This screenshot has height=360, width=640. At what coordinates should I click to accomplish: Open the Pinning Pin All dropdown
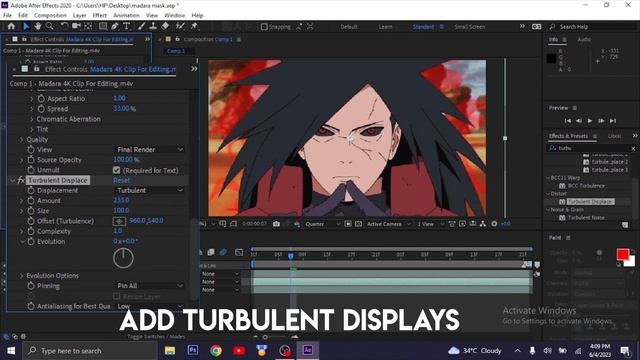(149, 286)
